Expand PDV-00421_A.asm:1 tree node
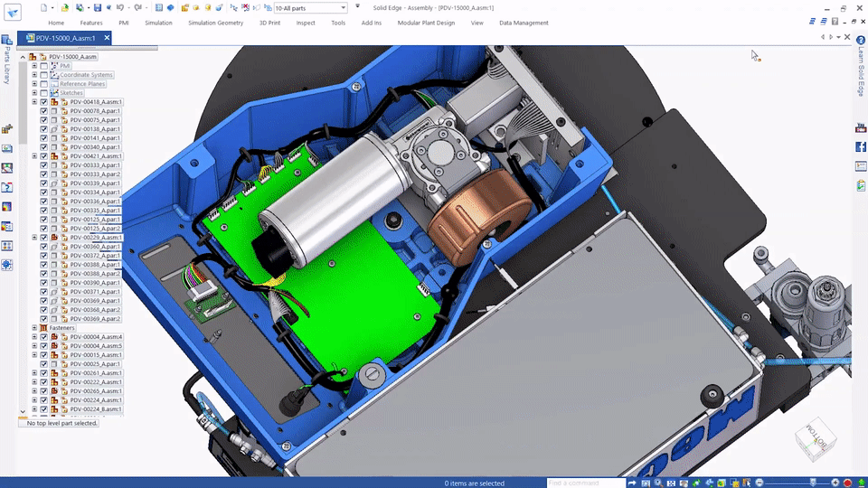Viewport: 868px width, 488px height. pos(34,156)
